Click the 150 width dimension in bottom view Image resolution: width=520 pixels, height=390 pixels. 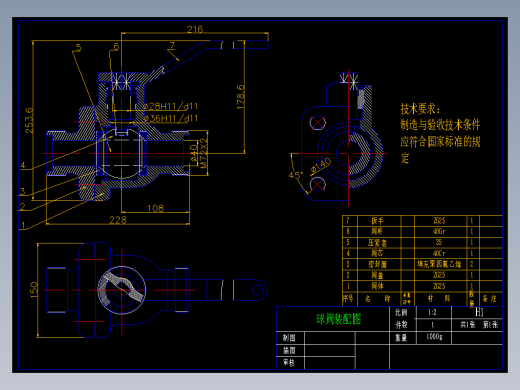pyautogui.click(x=34, y=290)
